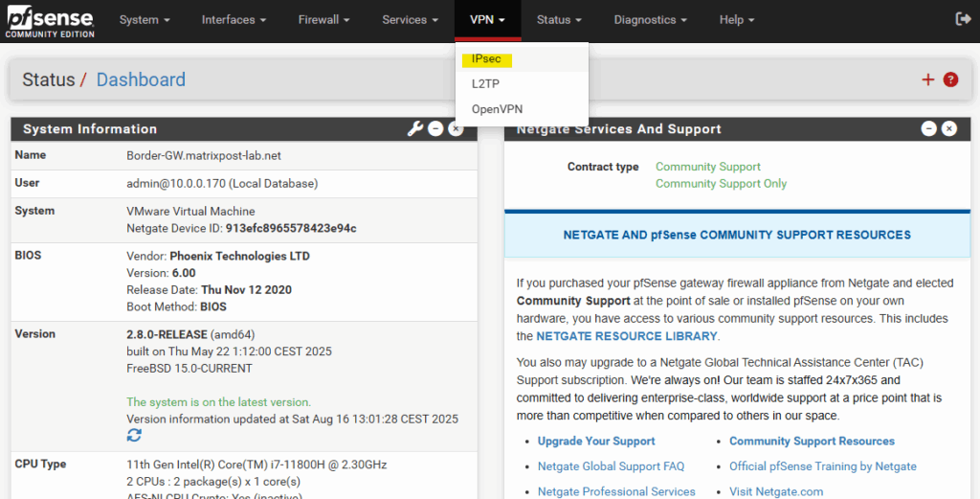Open the Services dropdown menu
Image resolution: width=980 pixels, height=499 pixels.
(x=410, y=20)
